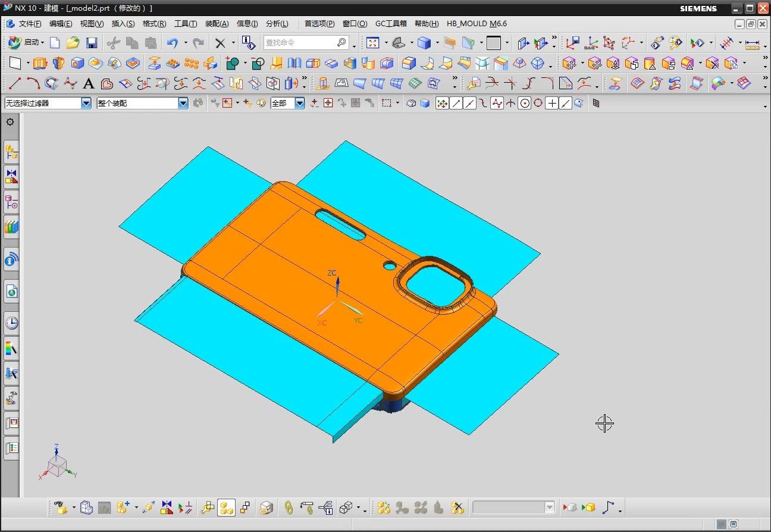This screenshot has height=532, width=771.
Task: Click the New file icon
Action: pos(55,43)
